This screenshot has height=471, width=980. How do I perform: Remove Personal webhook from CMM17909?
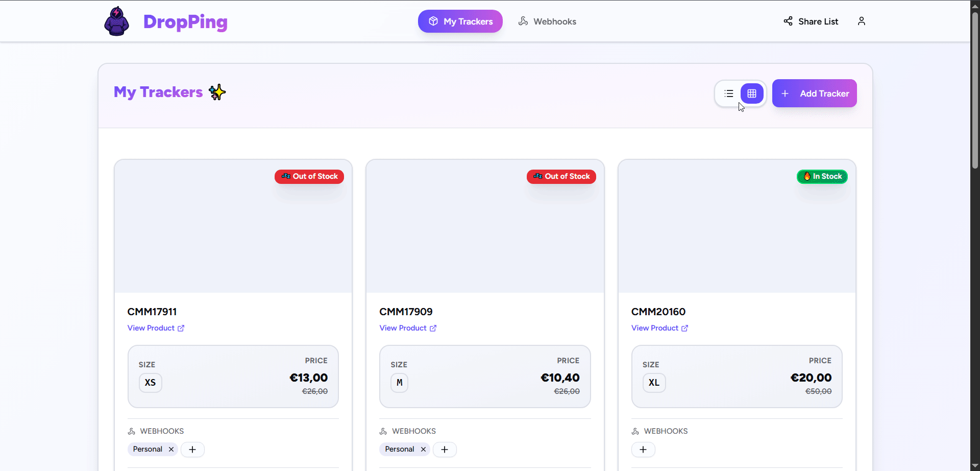point(423,450)
